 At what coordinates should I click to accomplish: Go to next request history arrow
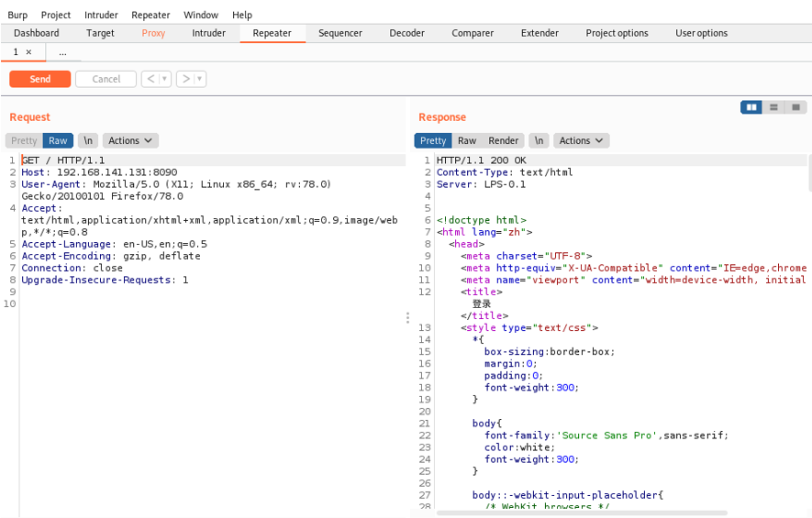pyautogui.click(x=186, y=79)
